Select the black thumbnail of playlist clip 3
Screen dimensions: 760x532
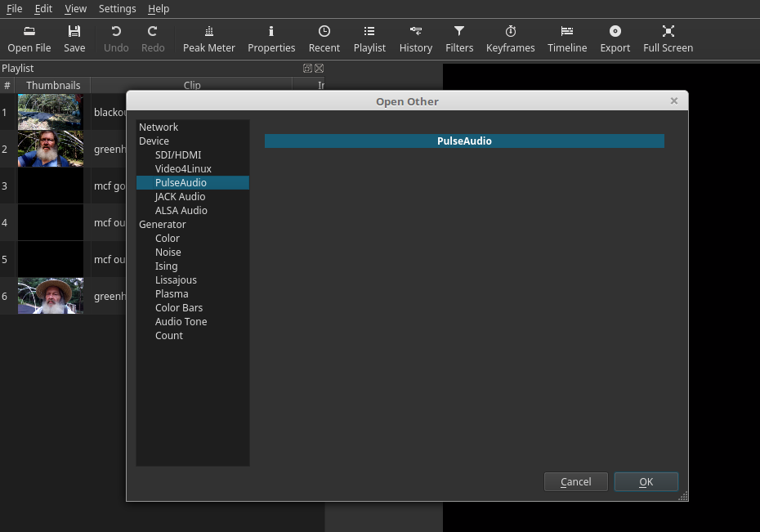point(51,186)
